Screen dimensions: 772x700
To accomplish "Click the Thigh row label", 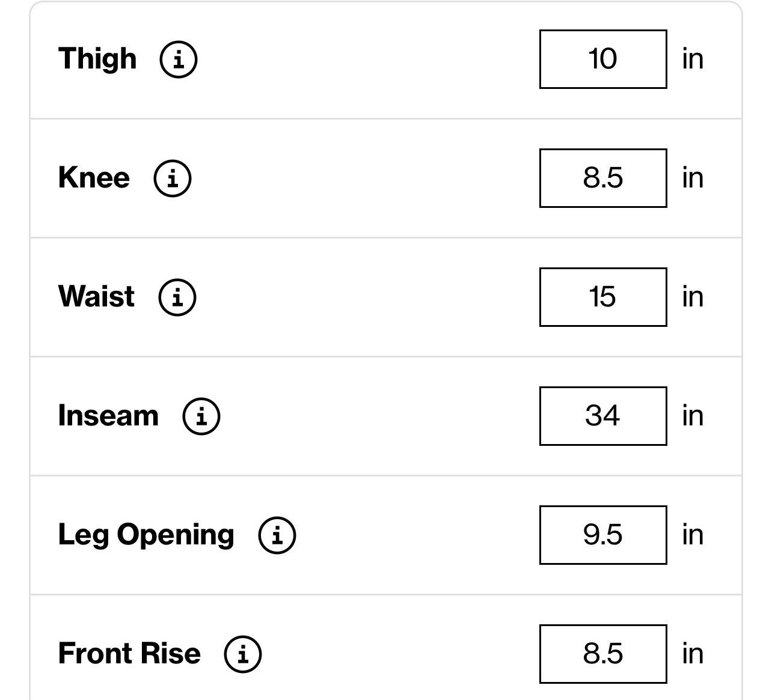I will [x=97, y=59].
